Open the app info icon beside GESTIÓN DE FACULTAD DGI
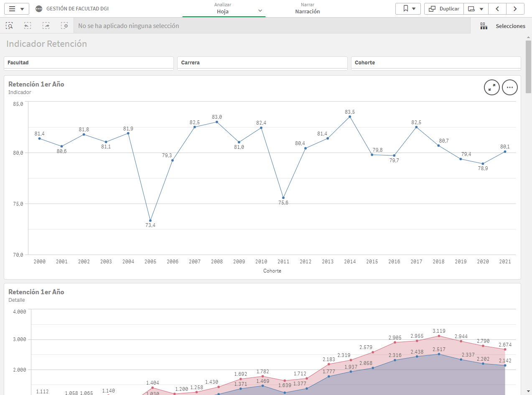Viewport: 532px width, 395px height. click(x=39, y=9)
